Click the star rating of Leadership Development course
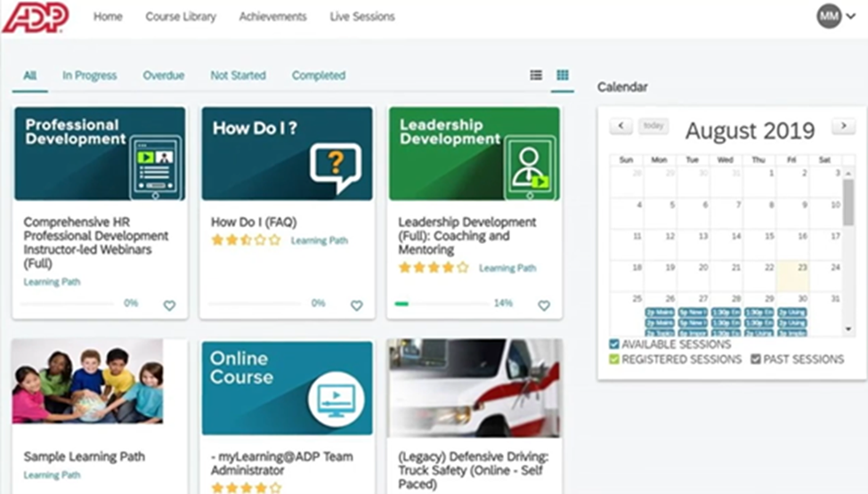 click(x=434, y=268)
